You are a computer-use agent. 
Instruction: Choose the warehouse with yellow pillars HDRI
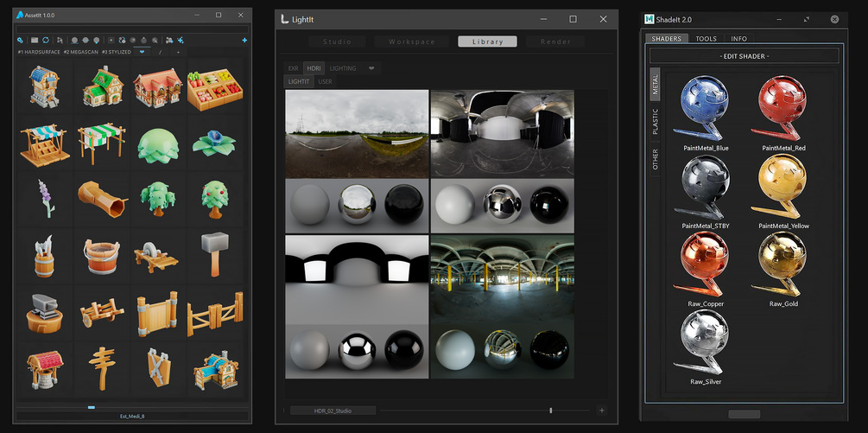502,307
